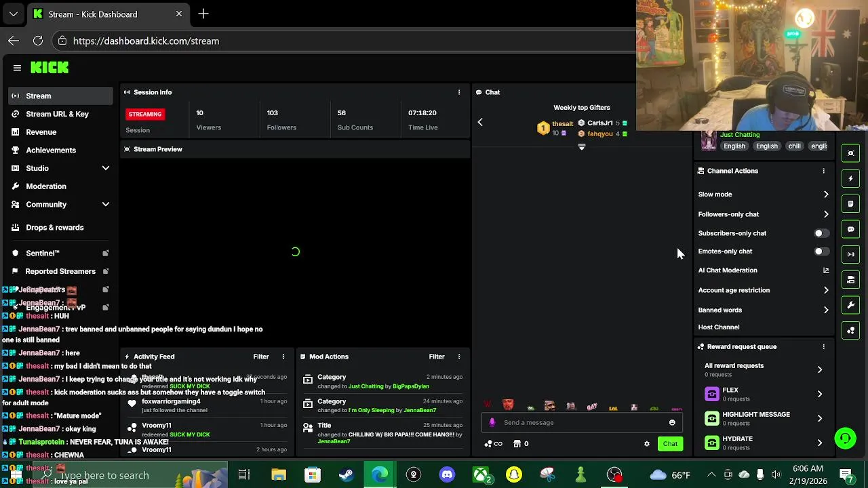868x488 pixels.
Task: Open chat settings gear icon
Action: [647, 444]
